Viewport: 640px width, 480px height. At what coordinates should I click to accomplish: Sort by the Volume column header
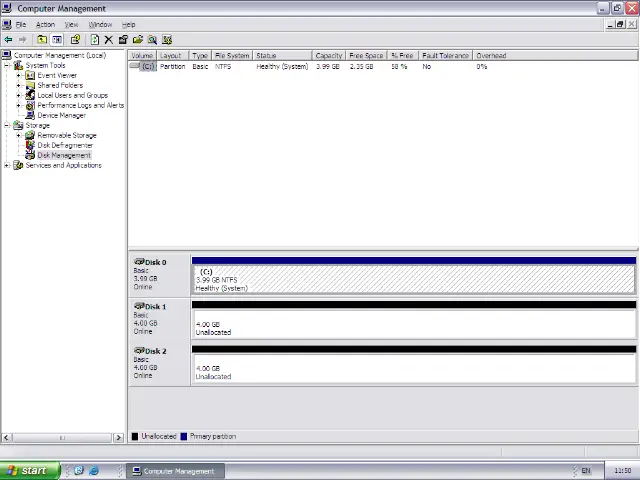point(142,56)
